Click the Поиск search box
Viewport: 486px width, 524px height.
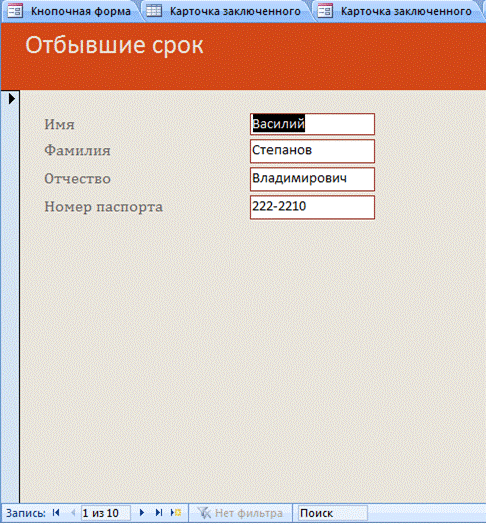tap(333, 513)
